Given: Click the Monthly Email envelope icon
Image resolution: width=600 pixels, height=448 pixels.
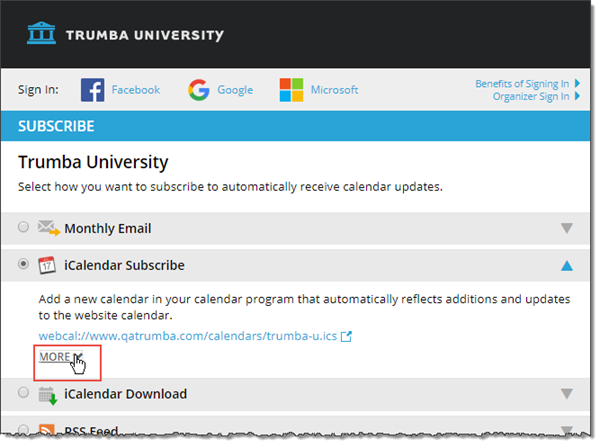Looking at the screenshot, I should pyautogui.click(x=49, y=228).
